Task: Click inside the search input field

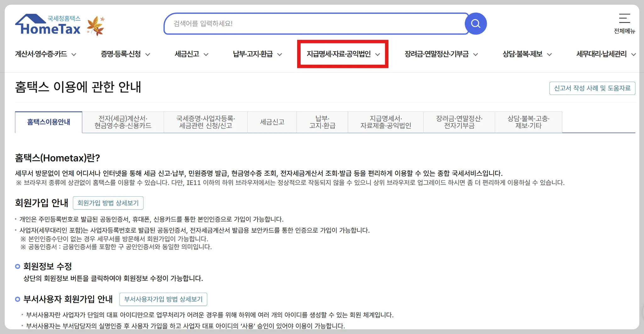Action: tap(314, 23)
